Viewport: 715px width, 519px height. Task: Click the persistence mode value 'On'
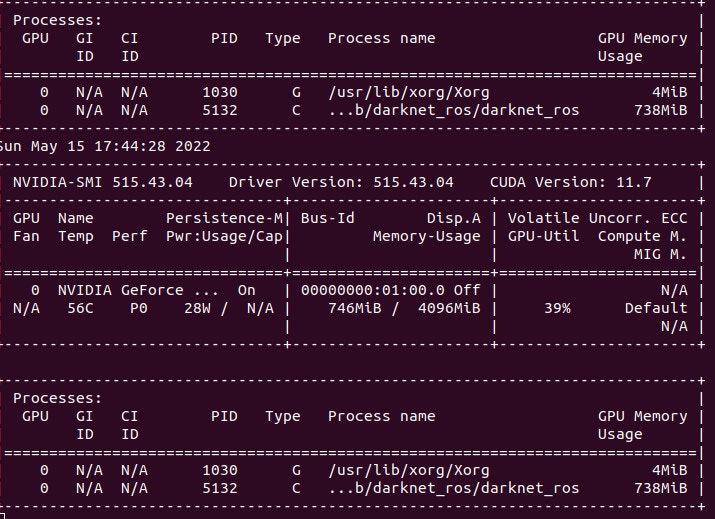(246, 290)
